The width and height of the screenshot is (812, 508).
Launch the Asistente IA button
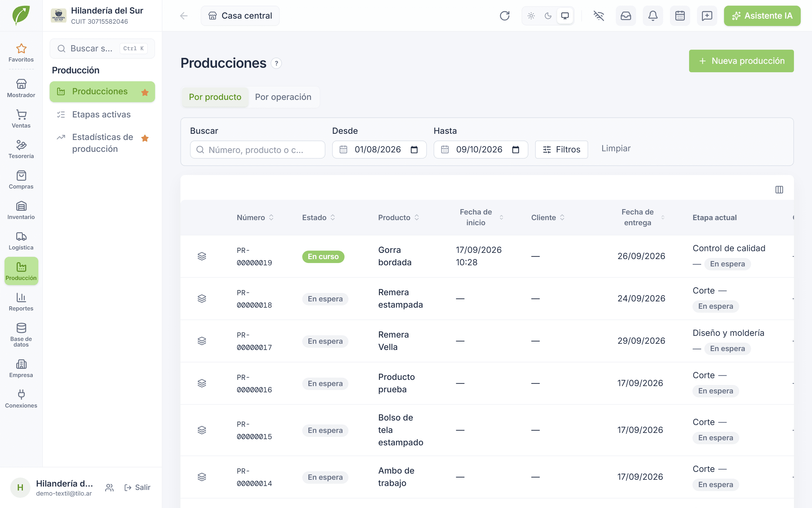coord(762,16)
